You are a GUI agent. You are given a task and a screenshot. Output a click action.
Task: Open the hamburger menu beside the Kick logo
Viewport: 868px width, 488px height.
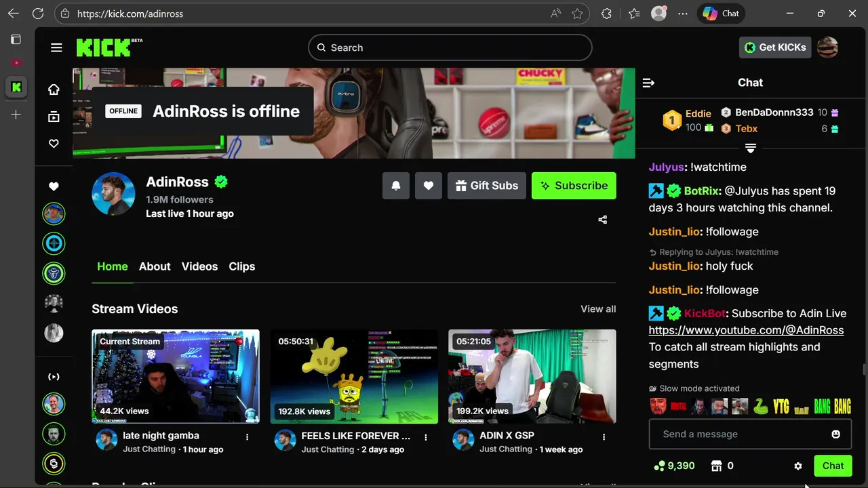56,47
